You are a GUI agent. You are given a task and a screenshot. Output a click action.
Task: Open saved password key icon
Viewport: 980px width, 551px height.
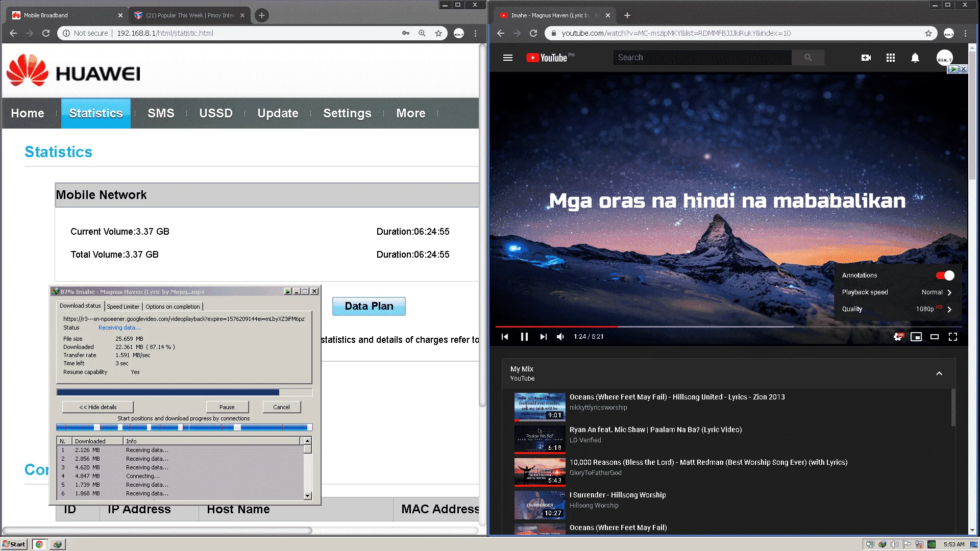(406, 33)
